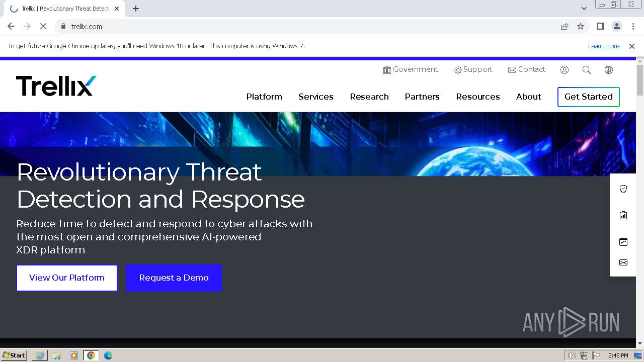The width and height of the screenshot is (644, 362).
Task: Click the envelope icon in side panel
Action: click(x=623, y=262)
